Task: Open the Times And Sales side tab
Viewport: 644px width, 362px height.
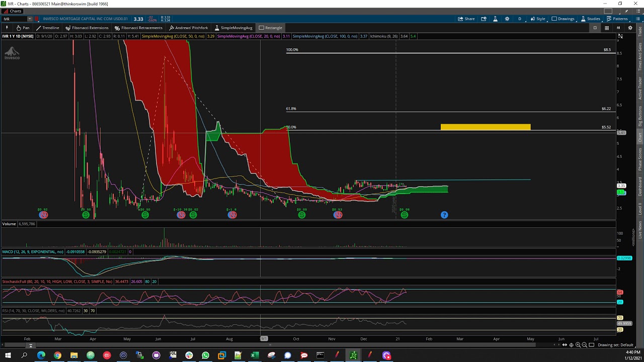Action: (x=640, y=56)
